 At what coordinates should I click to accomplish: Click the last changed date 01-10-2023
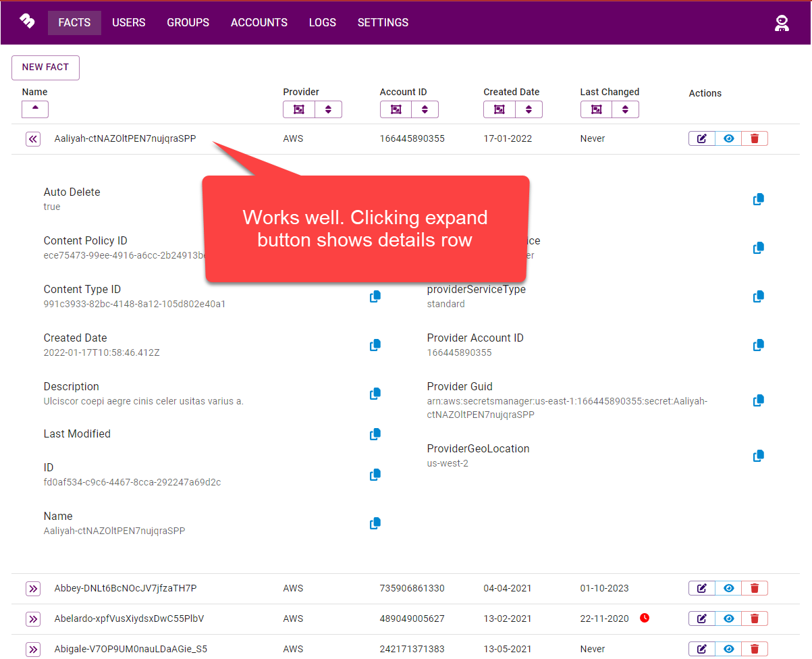[605, 588]
